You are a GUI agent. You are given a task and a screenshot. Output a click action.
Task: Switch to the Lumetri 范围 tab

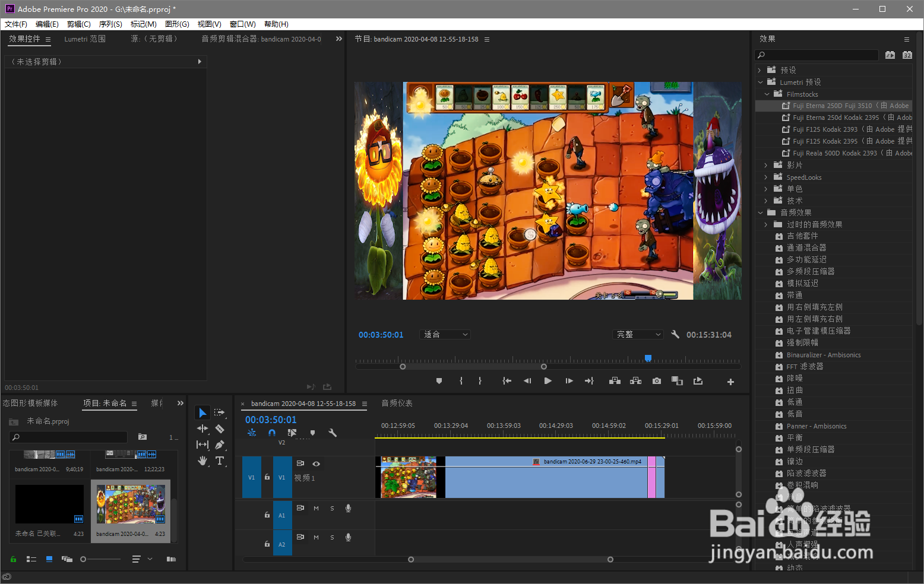85,39
